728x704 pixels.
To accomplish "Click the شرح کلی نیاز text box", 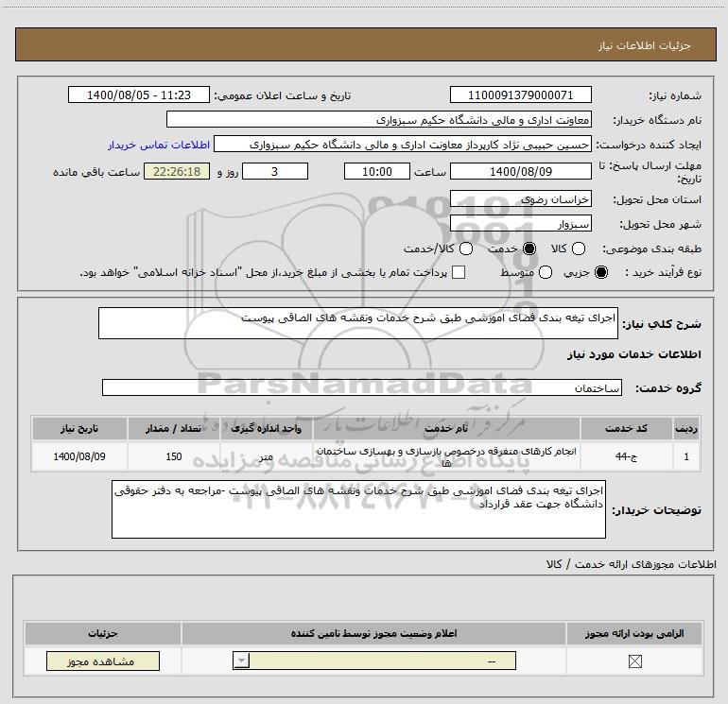I will pos(358,323).
